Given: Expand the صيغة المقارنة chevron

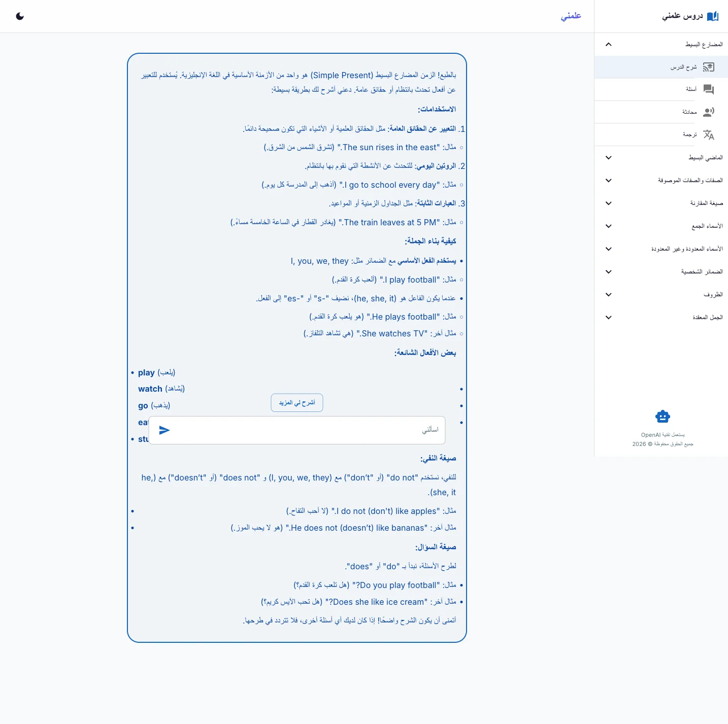Looking at the screenshot, I should [608, 203].
